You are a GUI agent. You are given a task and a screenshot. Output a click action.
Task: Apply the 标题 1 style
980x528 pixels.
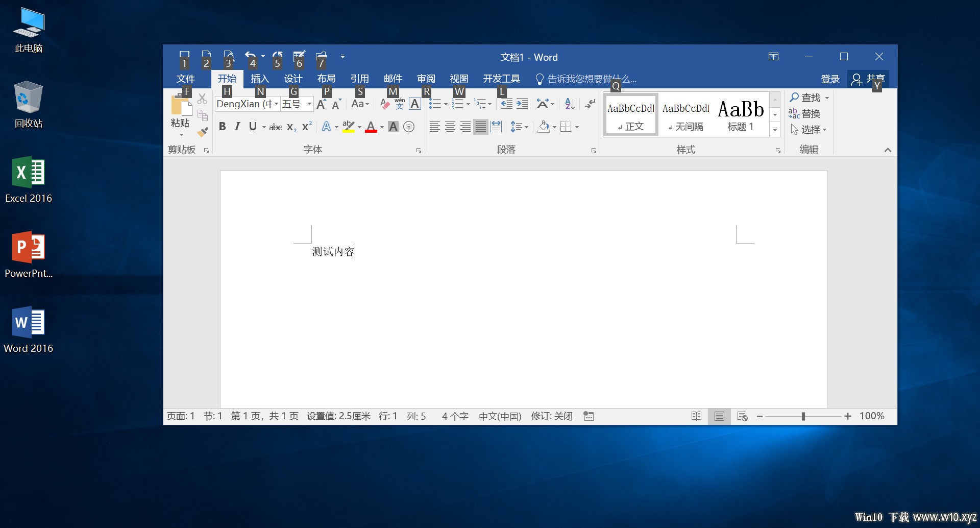click(x=741, y=115)
